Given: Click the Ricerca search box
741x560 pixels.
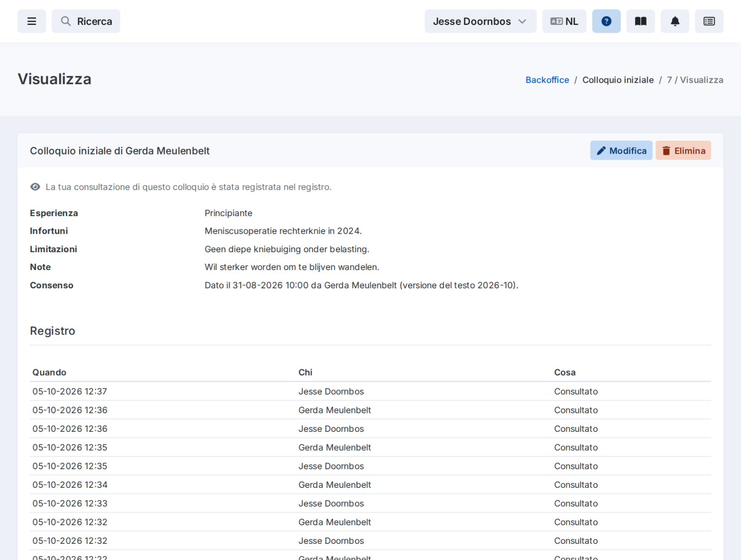Looking at the screenshot, I should click(86, 21).
